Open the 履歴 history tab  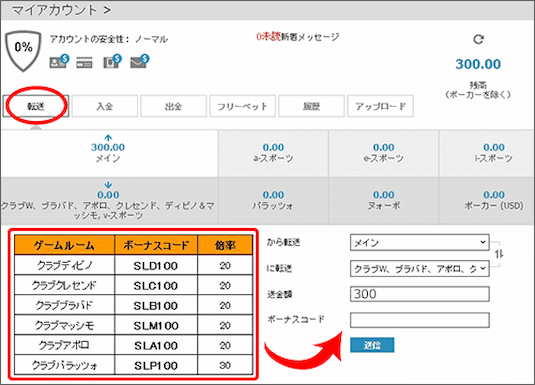point(311,106)
